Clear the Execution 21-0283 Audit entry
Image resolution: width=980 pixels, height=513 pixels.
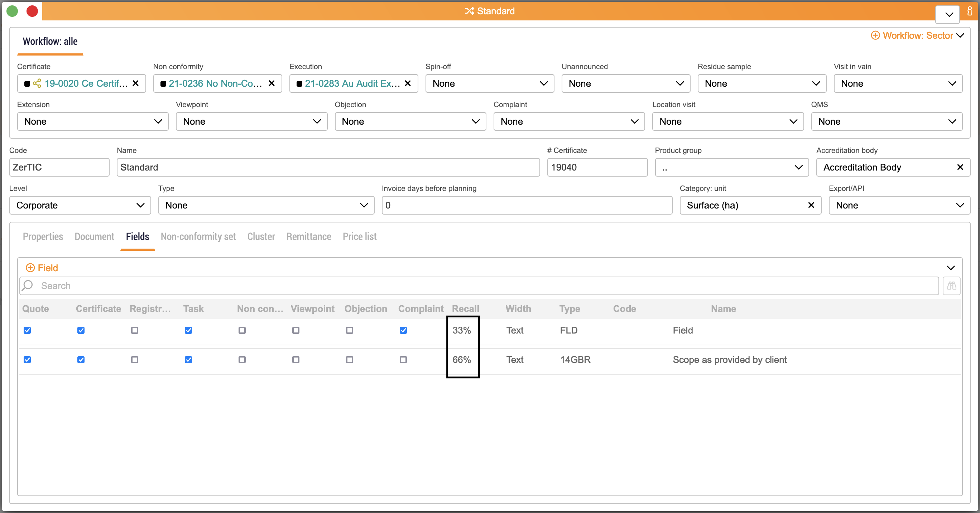pyautogui.click(x=408, y=83)
